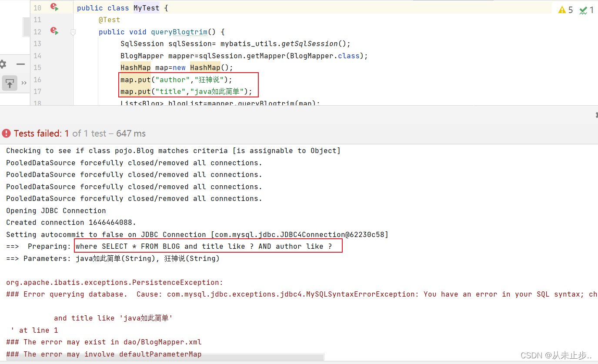The width and height of the screenshot is (598, 364).
Task: Collapse the queryBlogtrim method fold marker
Action: coord(73,32)
